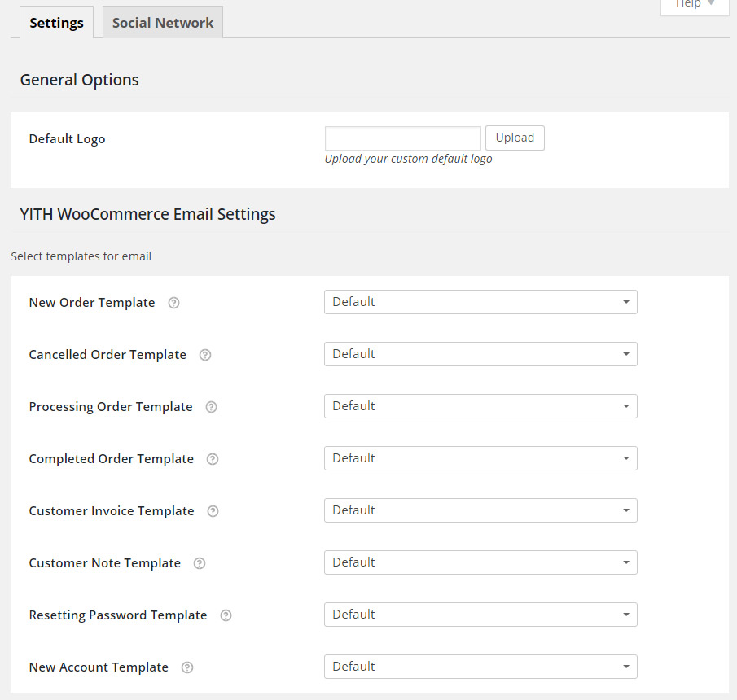Click the Customer Note Template label
The height and width of the screenshot is (700, 737).
click(105, 563)
